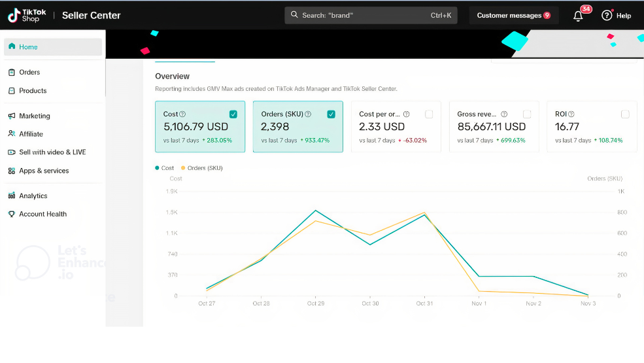
Task: Tick the Gross revenue metric checkbox
Action: [527, 114]
